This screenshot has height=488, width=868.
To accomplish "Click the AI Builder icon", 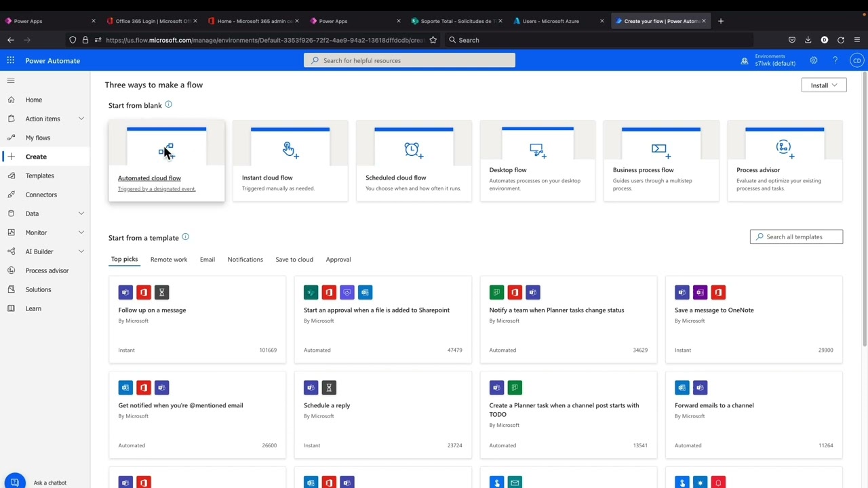I will coord(11,251).
